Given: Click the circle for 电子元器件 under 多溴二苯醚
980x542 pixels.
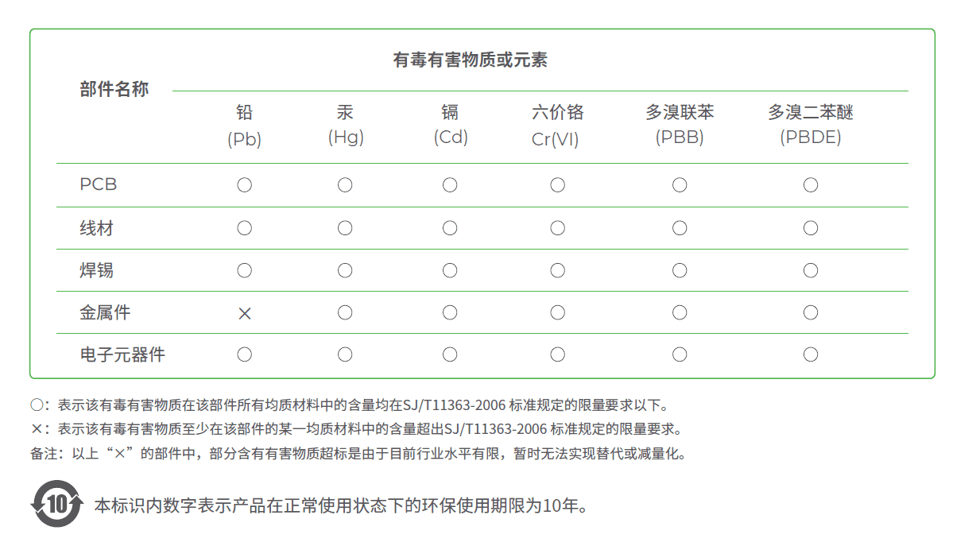Looking at the screenshot, I should [811, 354].
